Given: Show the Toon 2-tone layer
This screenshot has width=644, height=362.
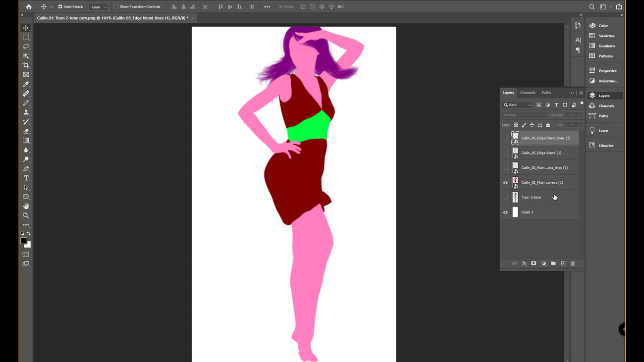Looking at the screenshot, I should pos(505,197).
